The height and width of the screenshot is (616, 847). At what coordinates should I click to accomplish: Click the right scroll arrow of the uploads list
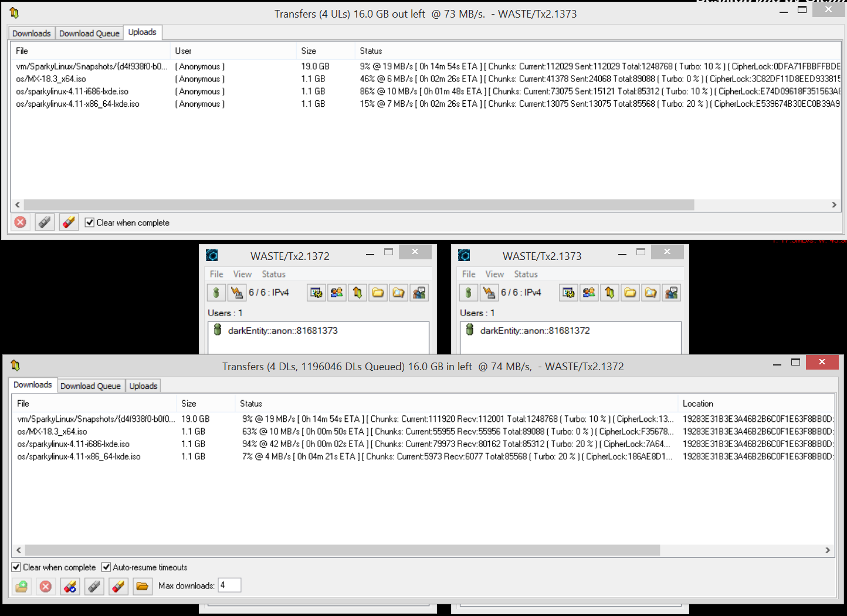pos(834,205)
